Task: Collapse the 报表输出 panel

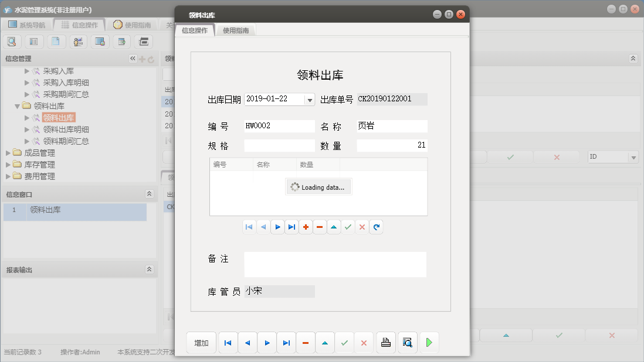Action: pyautogui.click(x=149, y=269)
